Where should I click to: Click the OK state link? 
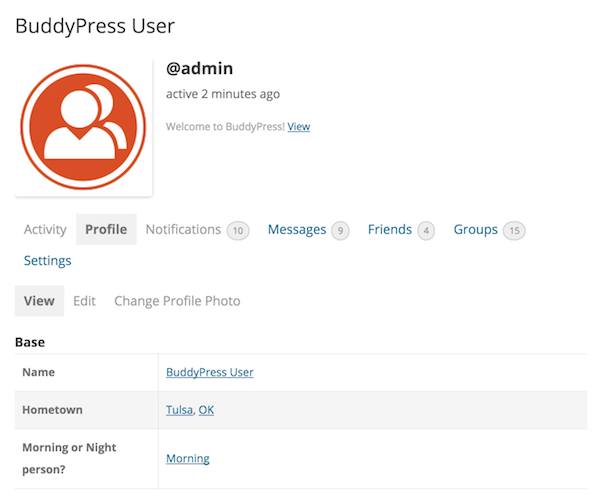click(206, 410)
